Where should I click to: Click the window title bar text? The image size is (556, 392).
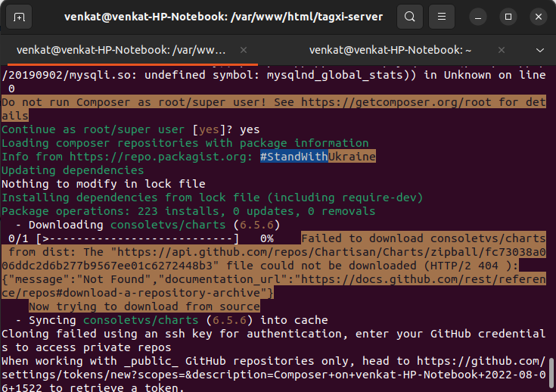click(223, 17)
